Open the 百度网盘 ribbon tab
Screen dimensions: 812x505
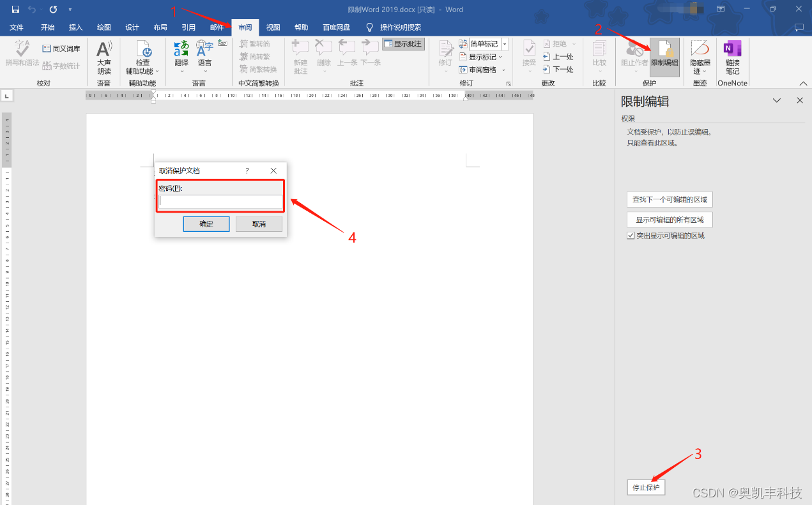(x=337, y=27)
